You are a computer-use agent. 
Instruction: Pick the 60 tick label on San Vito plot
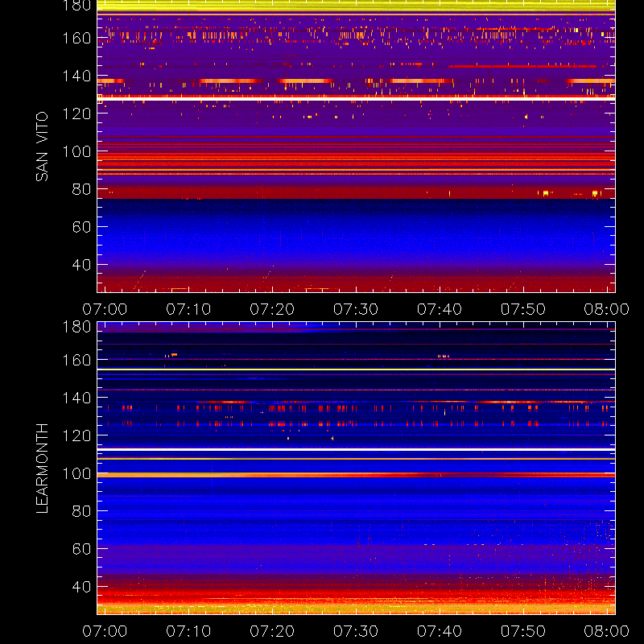(81, 227)
